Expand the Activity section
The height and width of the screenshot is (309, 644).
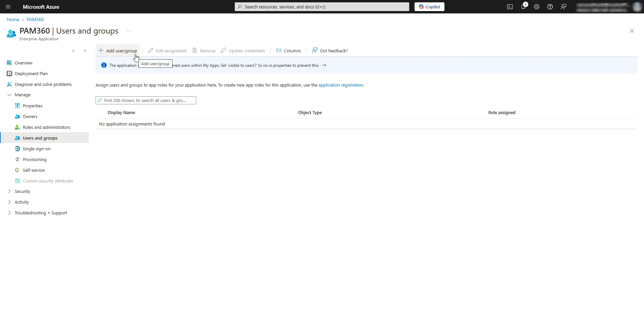coord(22,202)
